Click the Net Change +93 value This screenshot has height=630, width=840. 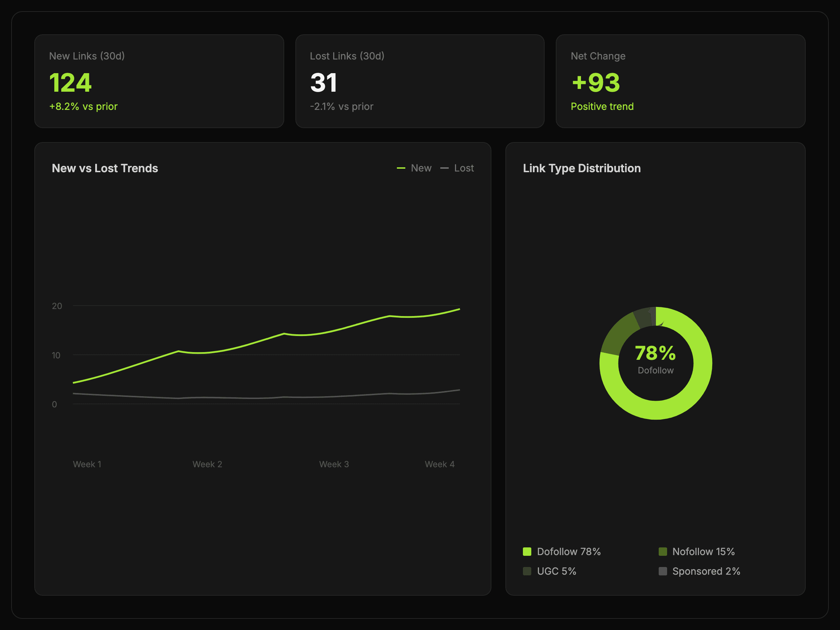(595, 82)
